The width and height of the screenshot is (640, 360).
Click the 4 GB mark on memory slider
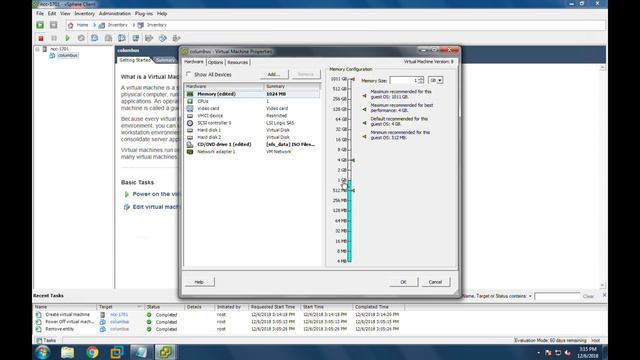point(342,160)
